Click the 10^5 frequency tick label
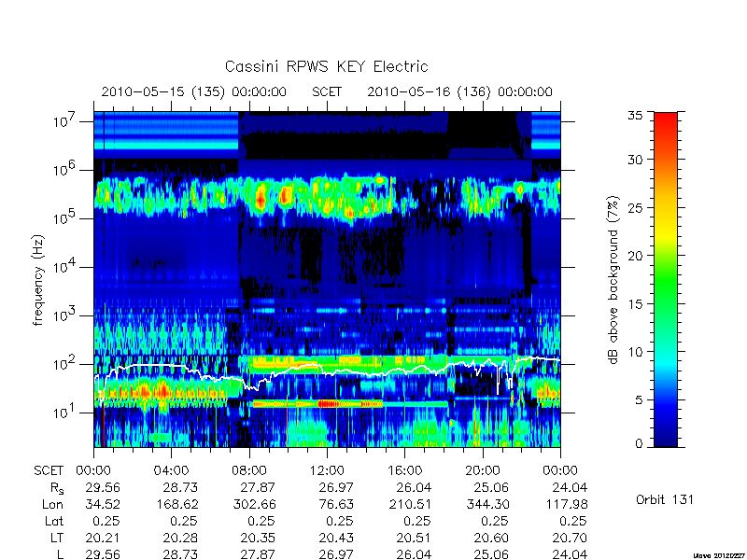The image size is (747, 560). point(65,217)
